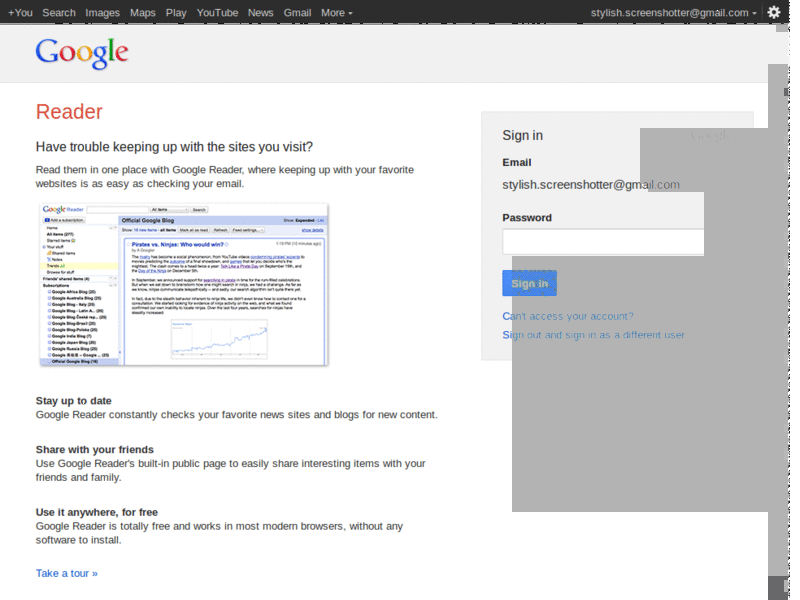Open Images in top bar
This screenshot has width=800, height=600.
click(103, 13)
